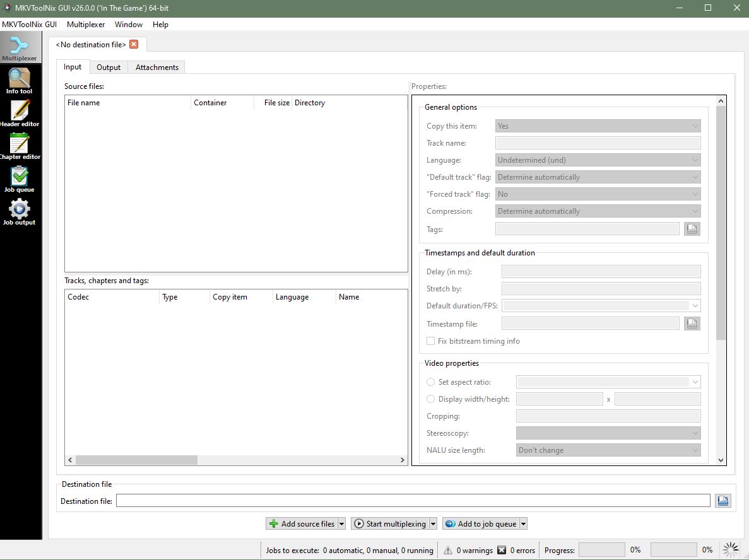The height and width of the screenshot is (560, 749).
Task: Toggle Fix bitstream timing info checkbox
Action: pos(430,341)
